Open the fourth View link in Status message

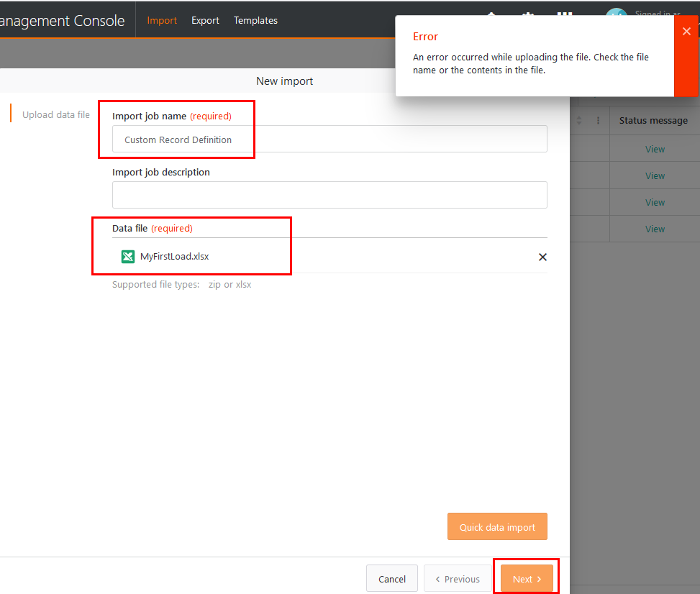tap(655, 229)
